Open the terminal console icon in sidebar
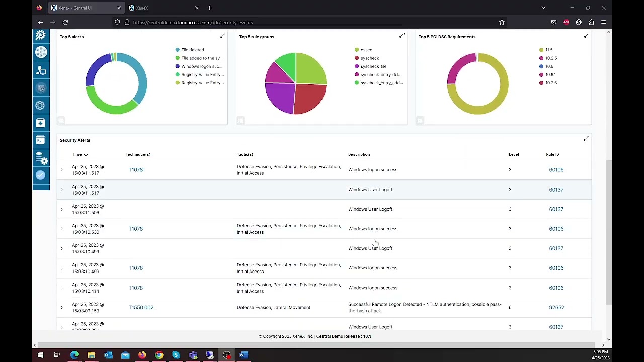The image size is (644, 362). pos(41,140)
